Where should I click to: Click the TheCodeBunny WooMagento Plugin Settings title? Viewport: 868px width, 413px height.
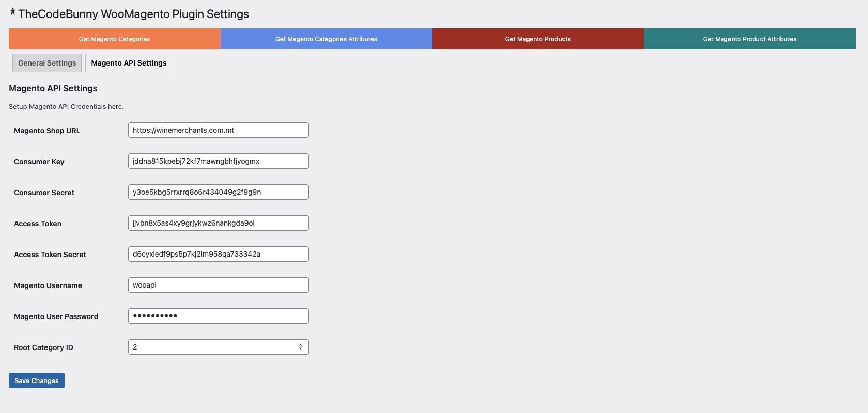tap(133, 14)
